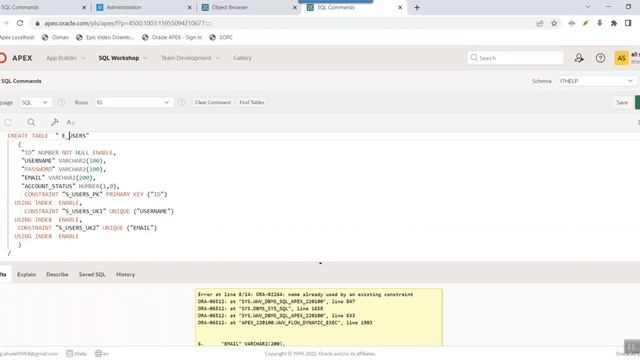This screenshot has height=360, width=640.
Task: Open a new browser tab
Action: tap(417, 7)
